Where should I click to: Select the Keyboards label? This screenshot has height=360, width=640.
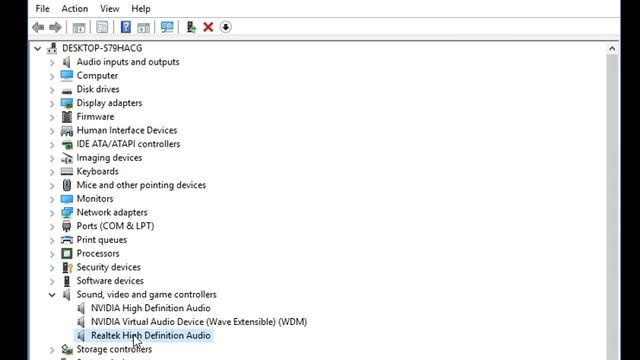[98, 171]
